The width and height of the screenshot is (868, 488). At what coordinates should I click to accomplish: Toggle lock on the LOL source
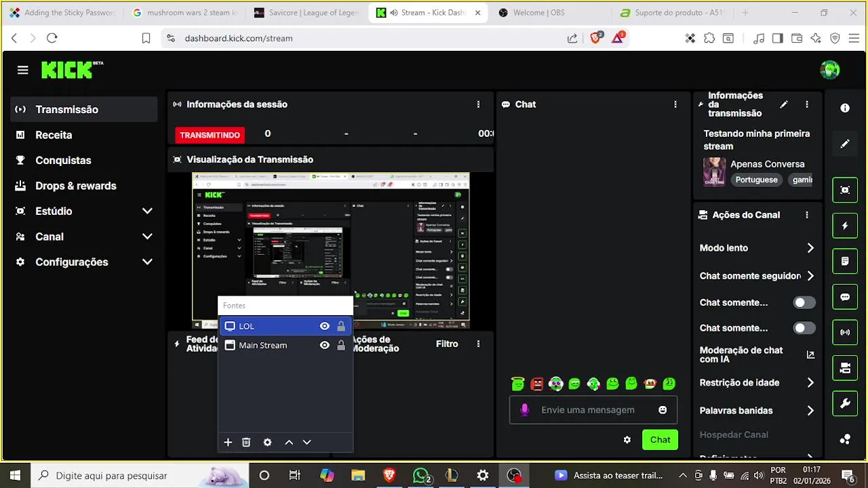coord(341,326)
